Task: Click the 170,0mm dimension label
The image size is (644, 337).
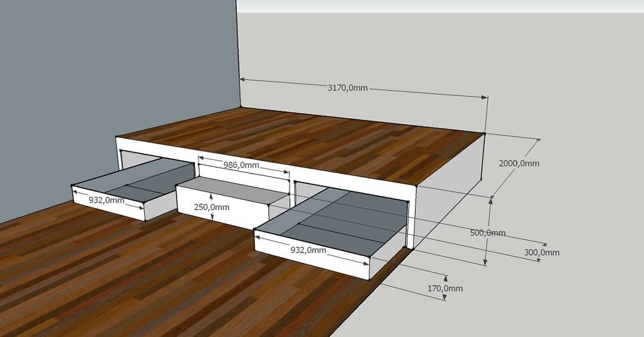Action: [445, 288]
